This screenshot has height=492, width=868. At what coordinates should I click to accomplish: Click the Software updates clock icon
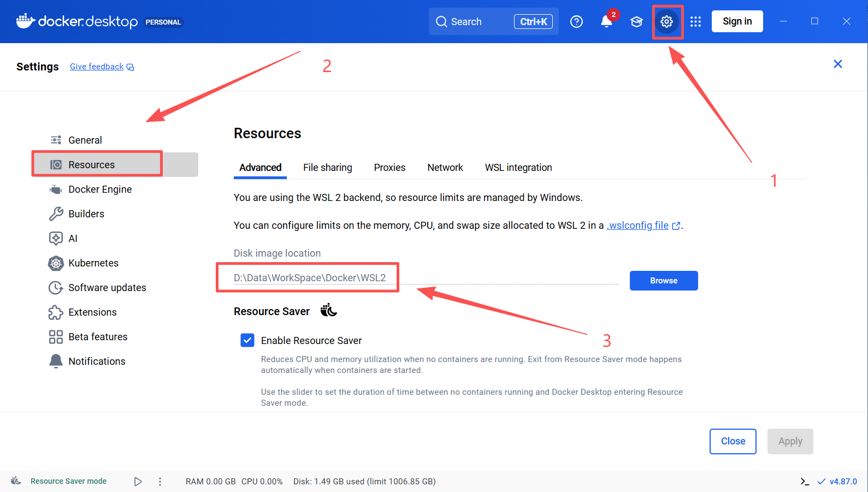click(56, 288)
